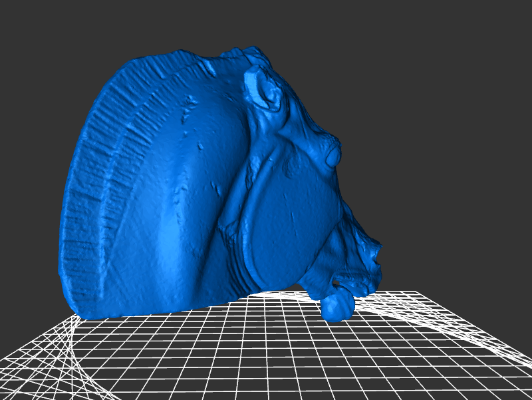The image size is (532, 400).
Task: Click the horse's nostril at the muzzle
Action: [x=377, y=252]
